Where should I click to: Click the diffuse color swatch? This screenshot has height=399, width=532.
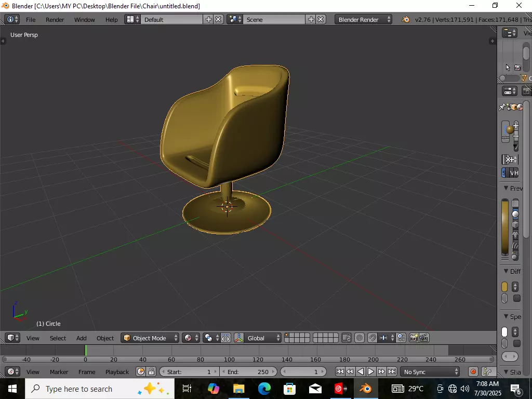504,287
